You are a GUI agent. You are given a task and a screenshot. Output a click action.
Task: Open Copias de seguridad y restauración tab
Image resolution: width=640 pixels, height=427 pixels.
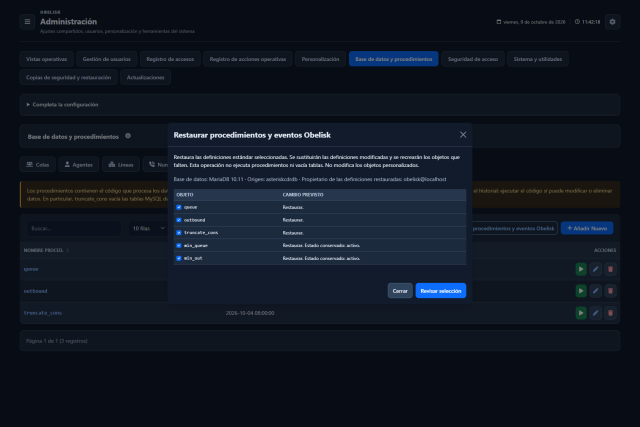(69, 77)
